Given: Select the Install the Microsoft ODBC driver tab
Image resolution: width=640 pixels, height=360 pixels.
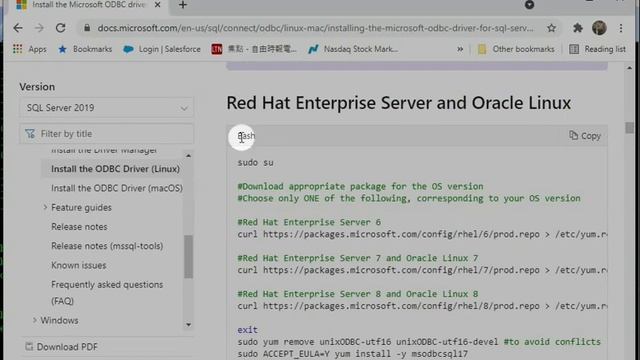Looking at the screenshot, I should pos(88,5).
